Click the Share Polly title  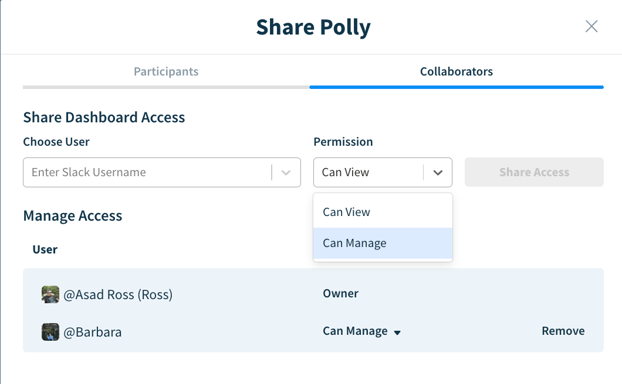pyautogui.click(x=313, y=27)
